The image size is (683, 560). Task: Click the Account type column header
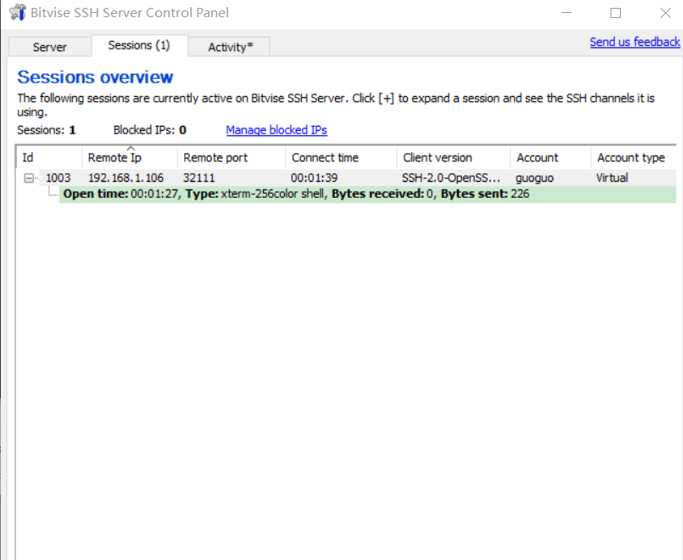pos(634,158)
